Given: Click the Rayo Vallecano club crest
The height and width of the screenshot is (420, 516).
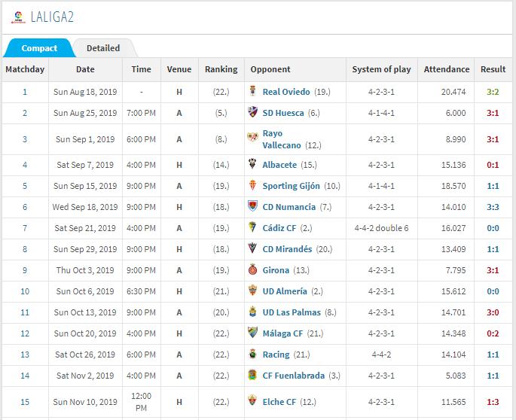Looking at the screenshot, I should pos(253,136).
